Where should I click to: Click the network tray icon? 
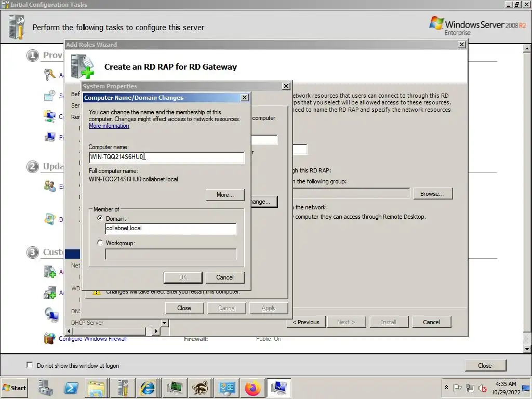[x=470, y=388]
